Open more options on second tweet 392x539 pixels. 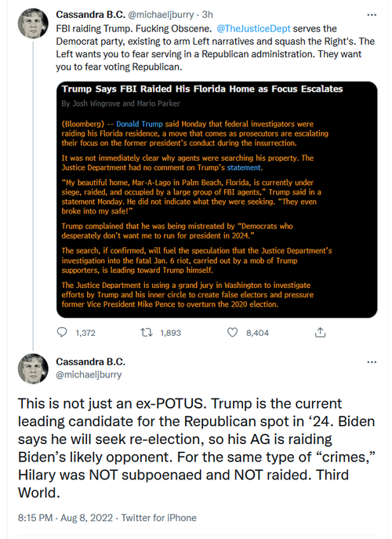pyautogui.click(x=372, y=362)
